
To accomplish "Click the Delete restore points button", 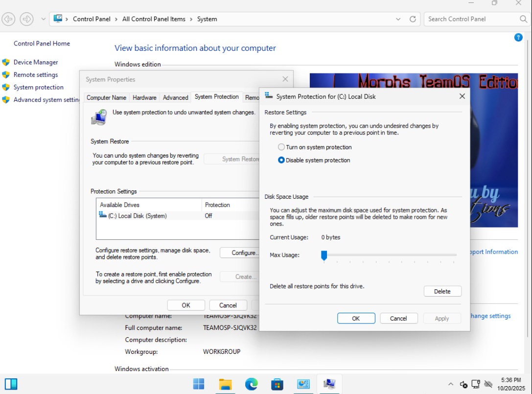I will click(442, 291).
